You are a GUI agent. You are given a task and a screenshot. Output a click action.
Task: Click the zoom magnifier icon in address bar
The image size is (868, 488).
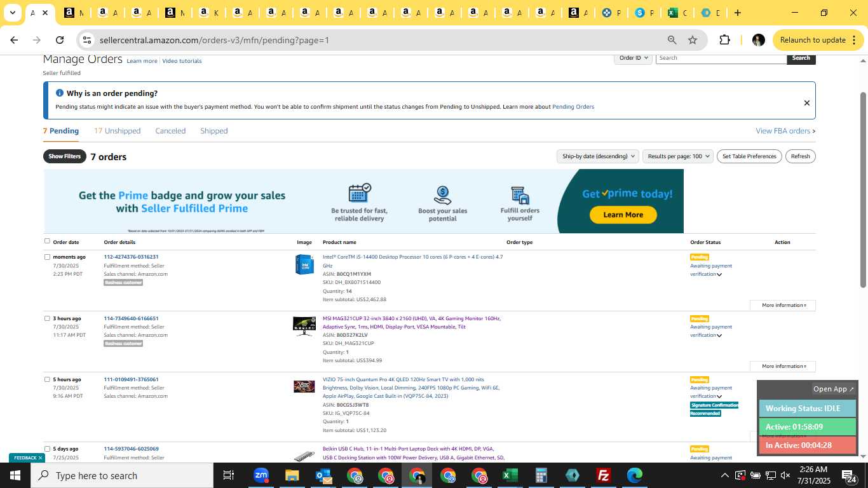coord(672,40)
